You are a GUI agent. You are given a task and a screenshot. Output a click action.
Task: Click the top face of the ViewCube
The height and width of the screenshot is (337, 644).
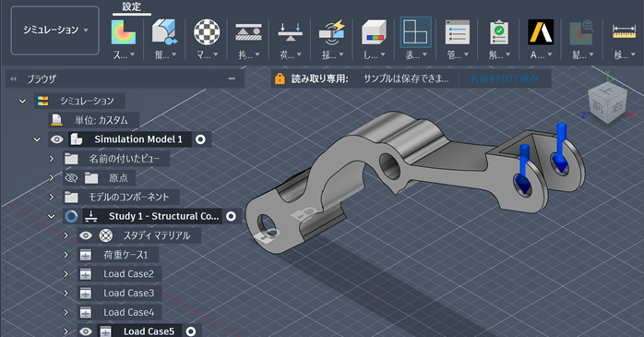click(609, 90)
